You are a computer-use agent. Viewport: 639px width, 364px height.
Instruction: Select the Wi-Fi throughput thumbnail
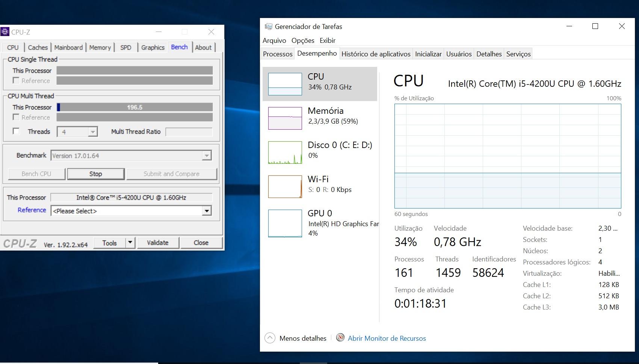(x=285, y=187)
